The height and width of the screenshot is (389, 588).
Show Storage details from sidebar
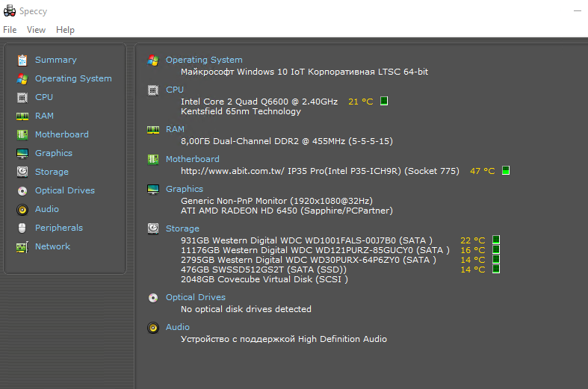(x=52, y=172)
